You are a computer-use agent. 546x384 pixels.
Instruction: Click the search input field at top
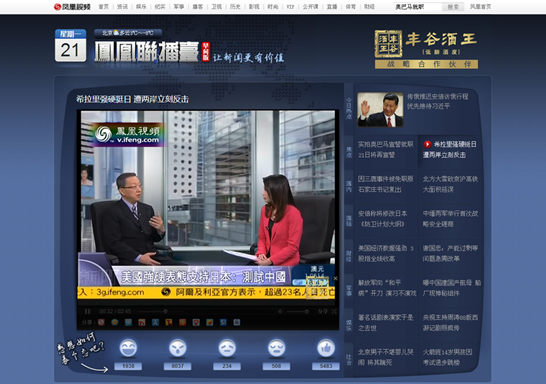click(x=418, y=7)
